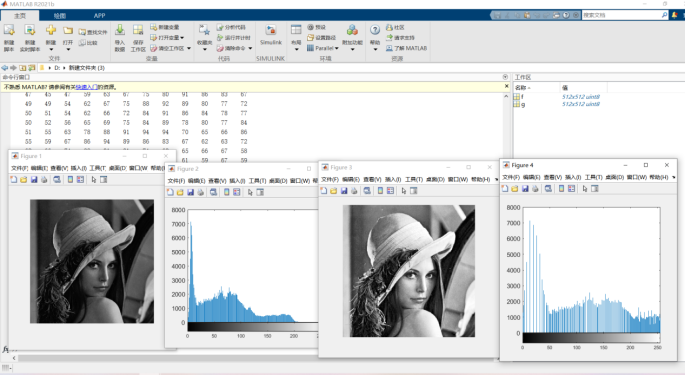Click the 预设 (Preferences) gear button
This screenshot has height=375, width=686.
point(316,27)
